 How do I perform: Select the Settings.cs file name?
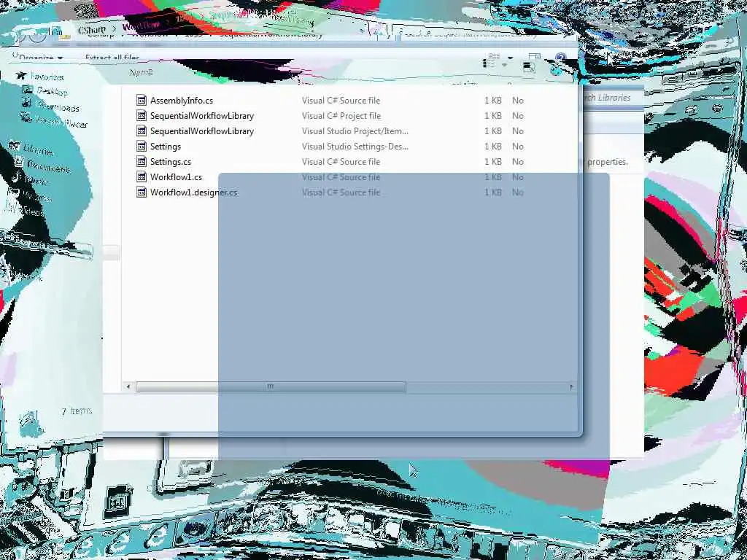tap(171, 161)
